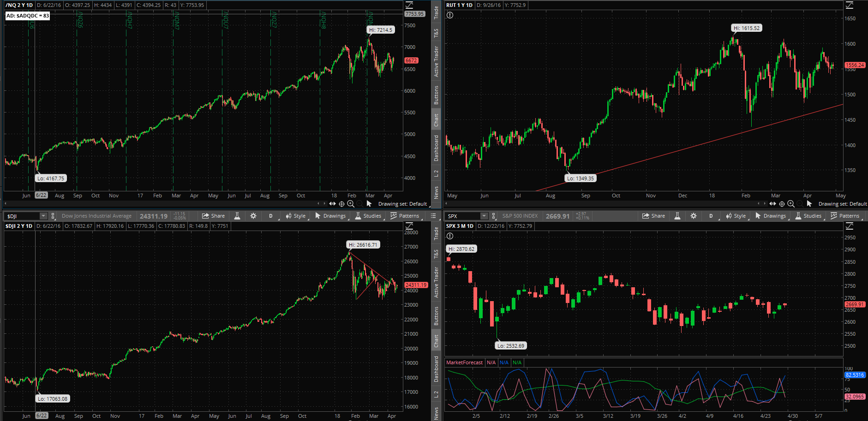Click the Hi: 7214.5 bubble on /NQ
The height and width of the screenshot is (421, 868).
pos(381,30)
